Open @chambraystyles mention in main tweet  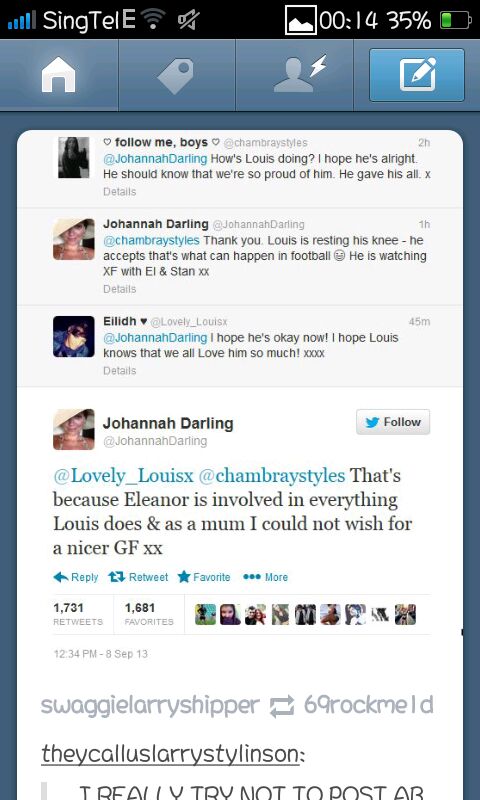[x=271, y=476]
